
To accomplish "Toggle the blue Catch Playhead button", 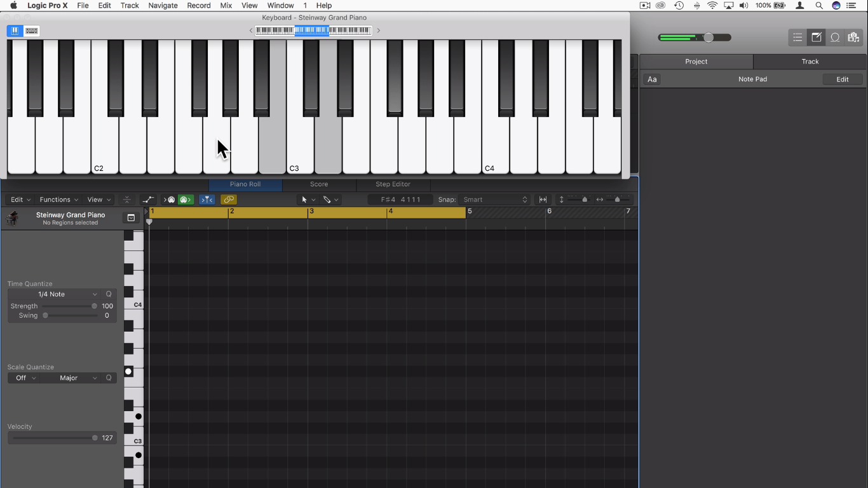I will [x=207, y=200].
